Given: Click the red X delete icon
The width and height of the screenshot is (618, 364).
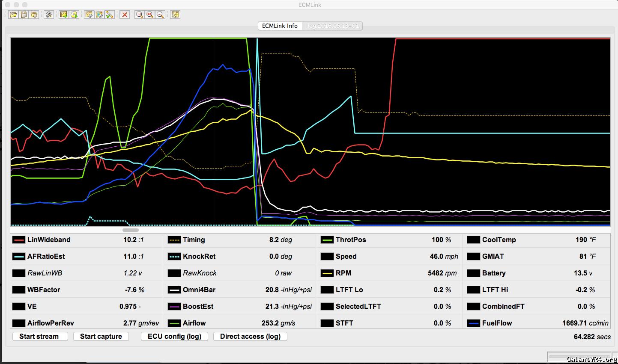Looking at the screenshot, I should tap(125, 15).
